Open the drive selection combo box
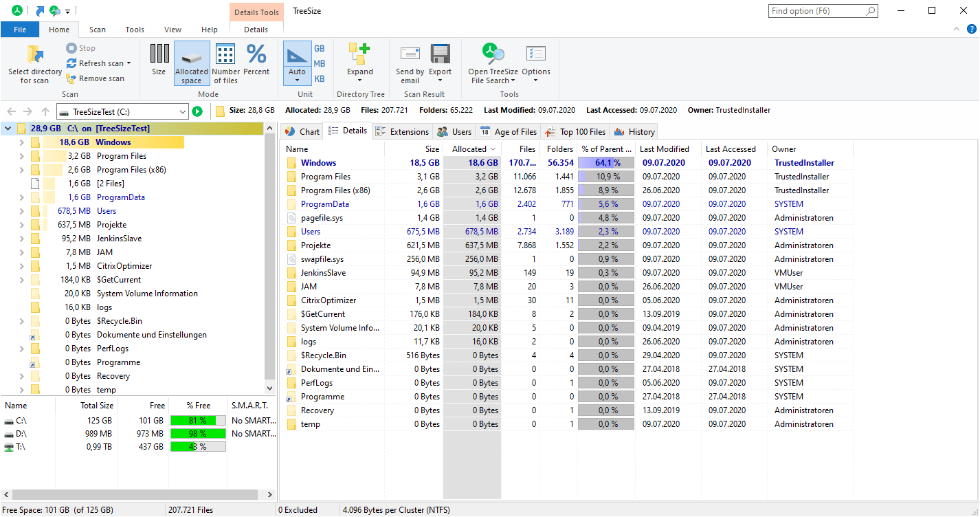Image resolution: width=980 pixels, height=517 pixels. point(122,111)
